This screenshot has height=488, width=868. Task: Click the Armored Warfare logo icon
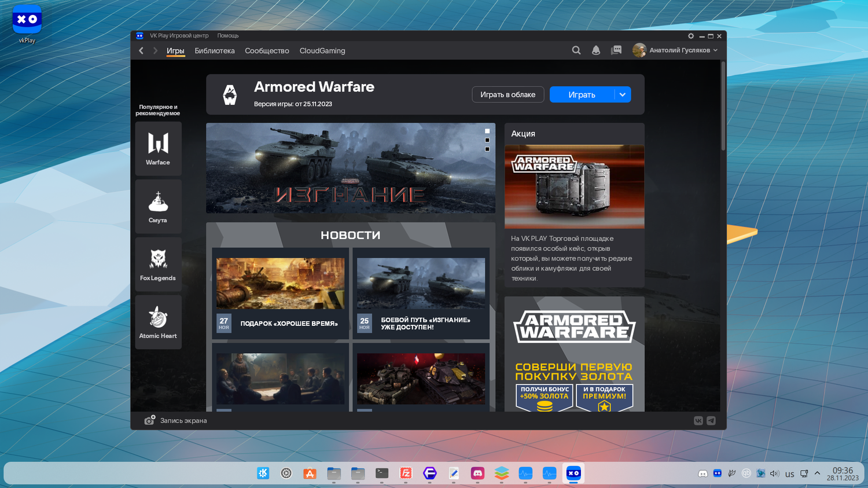click(230, 95)
